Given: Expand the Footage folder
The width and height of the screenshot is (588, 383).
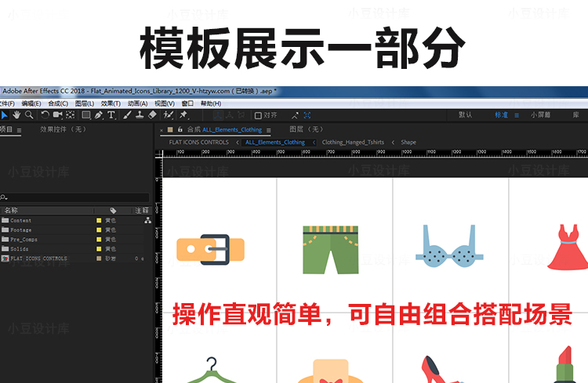Looking at the screenshot, I should coord(5,229).
